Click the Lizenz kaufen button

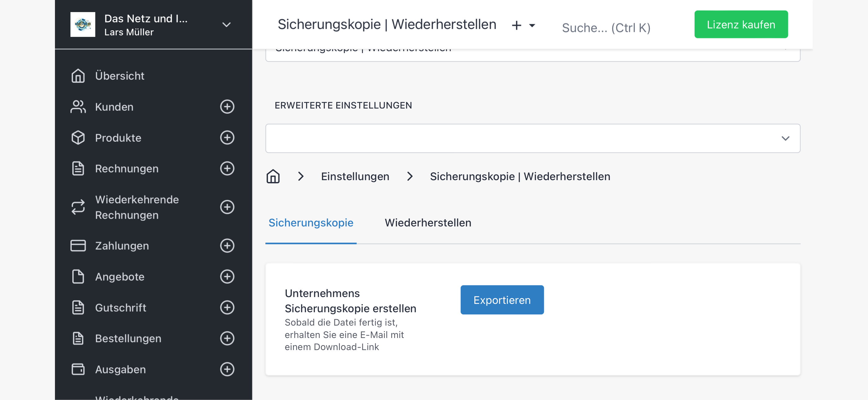tap(741, 24)
